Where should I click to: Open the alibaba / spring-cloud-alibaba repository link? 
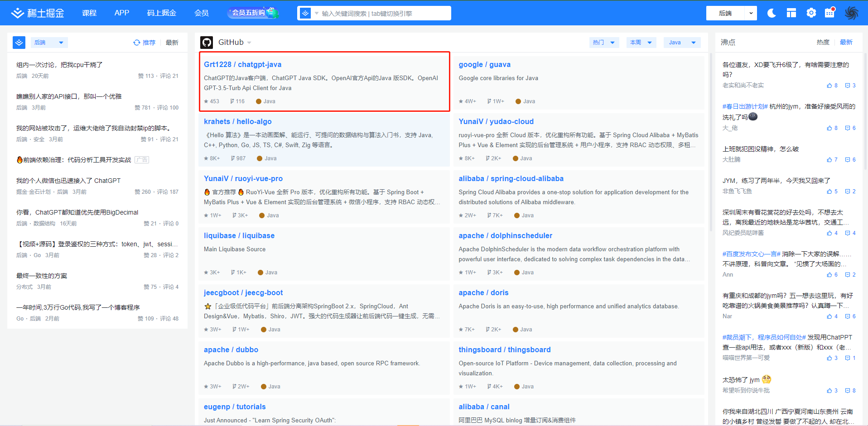(x=511, y=179)
